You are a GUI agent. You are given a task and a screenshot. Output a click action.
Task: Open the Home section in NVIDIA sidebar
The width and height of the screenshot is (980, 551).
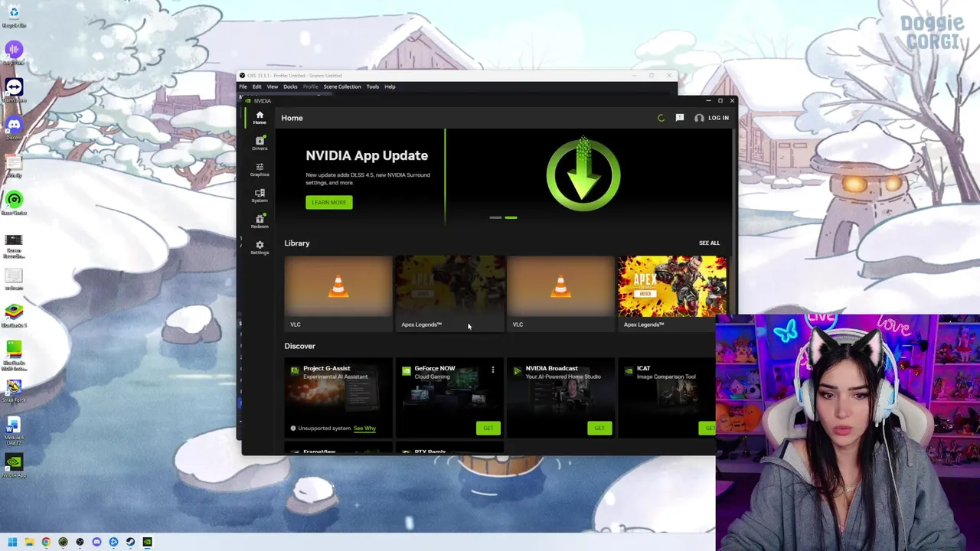pos(260,118)
